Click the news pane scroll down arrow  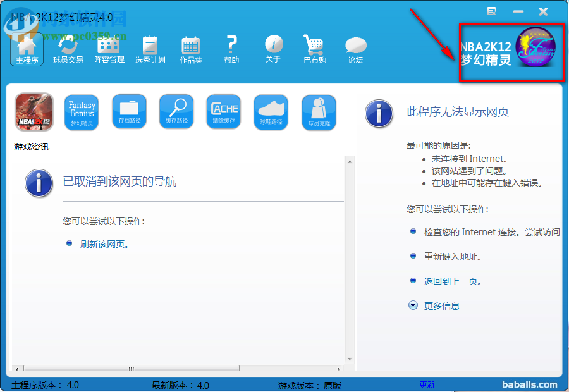[x=350, y=359]
